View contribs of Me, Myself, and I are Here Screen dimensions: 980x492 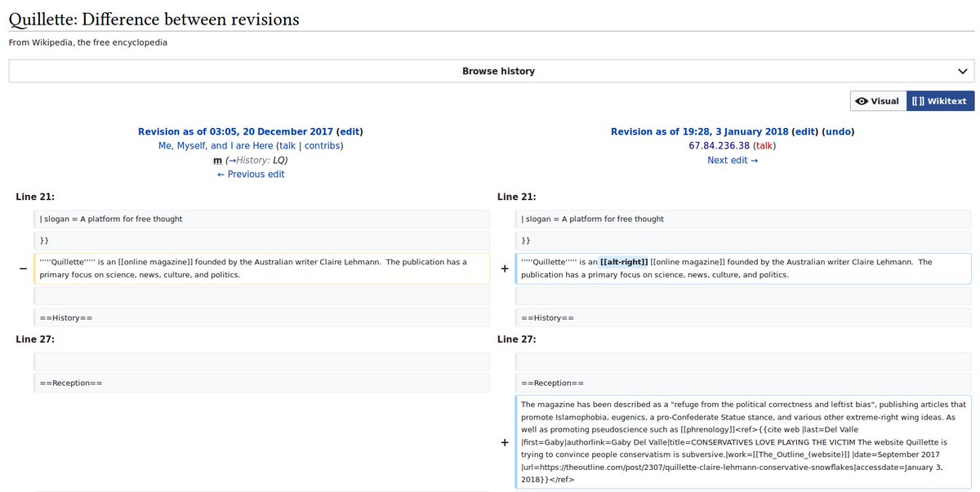click(322, 146)
